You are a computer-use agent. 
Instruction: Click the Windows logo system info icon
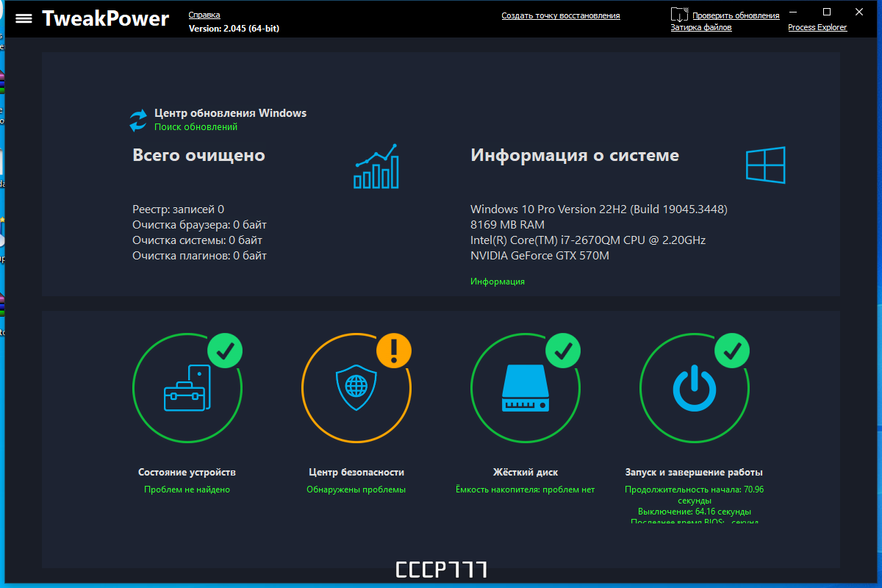point(766,165)
